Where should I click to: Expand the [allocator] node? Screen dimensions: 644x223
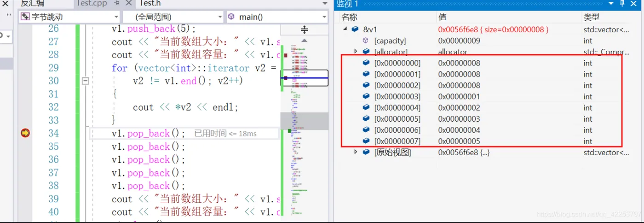pyautogui.click(x=356, y=52)
